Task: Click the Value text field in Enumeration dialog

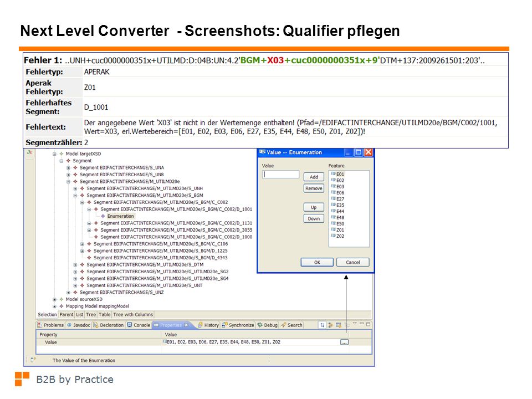Action: (280, 175)
